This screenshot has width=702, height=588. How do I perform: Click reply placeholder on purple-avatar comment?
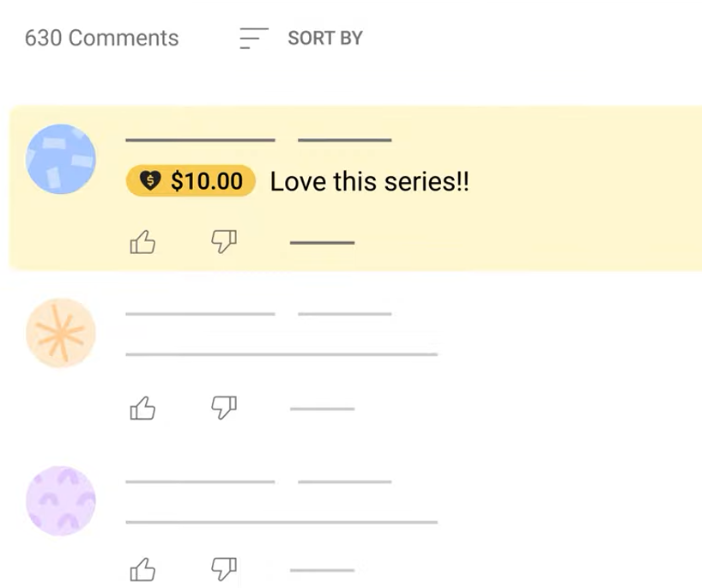coord(322,569)
